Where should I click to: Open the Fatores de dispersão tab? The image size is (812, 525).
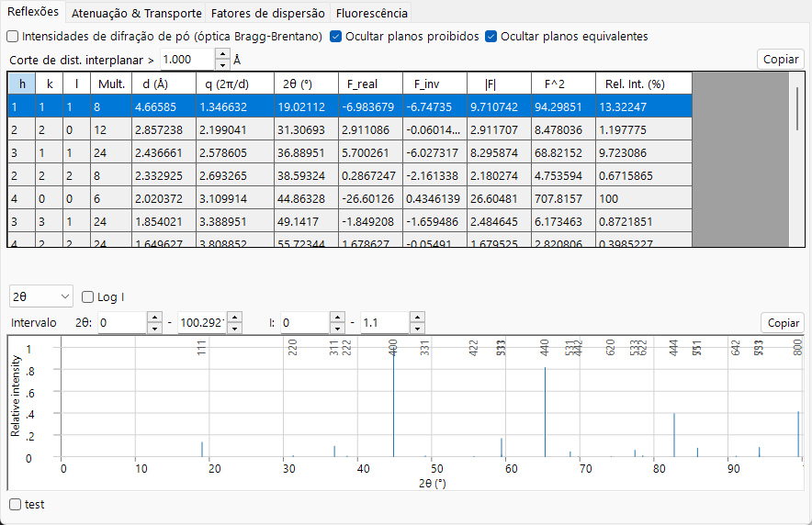[267, 14]
